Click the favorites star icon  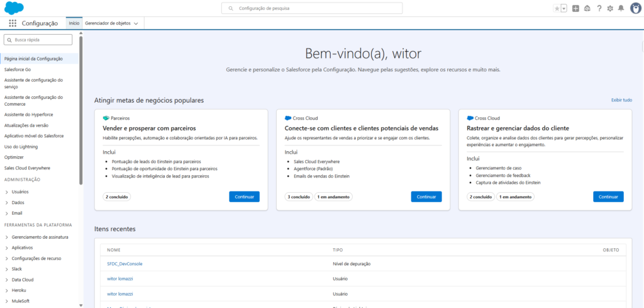coord(557,8)
